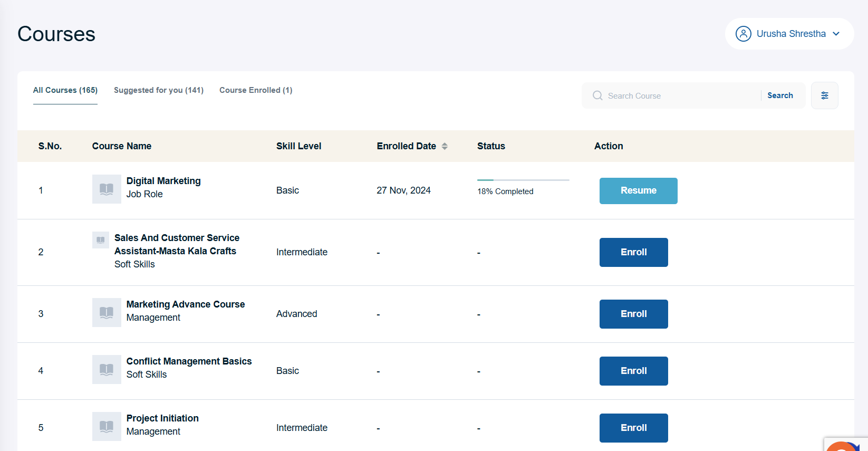Click the Project Initiation book icon

coord(107,427)
